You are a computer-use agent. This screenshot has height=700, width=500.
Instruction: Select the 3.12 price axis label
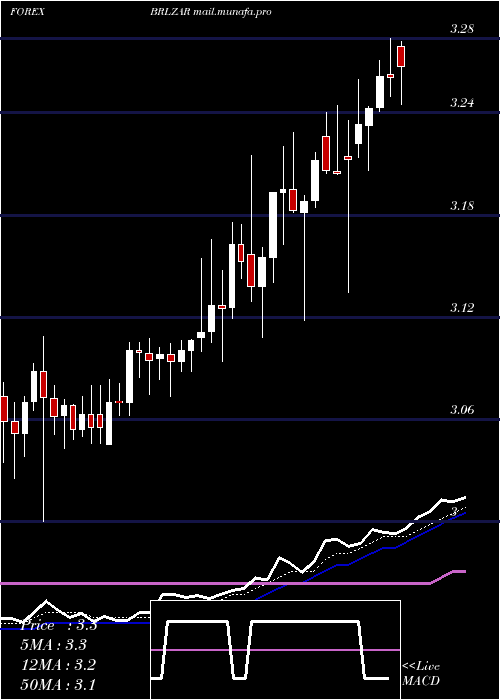tap(462, 308)
